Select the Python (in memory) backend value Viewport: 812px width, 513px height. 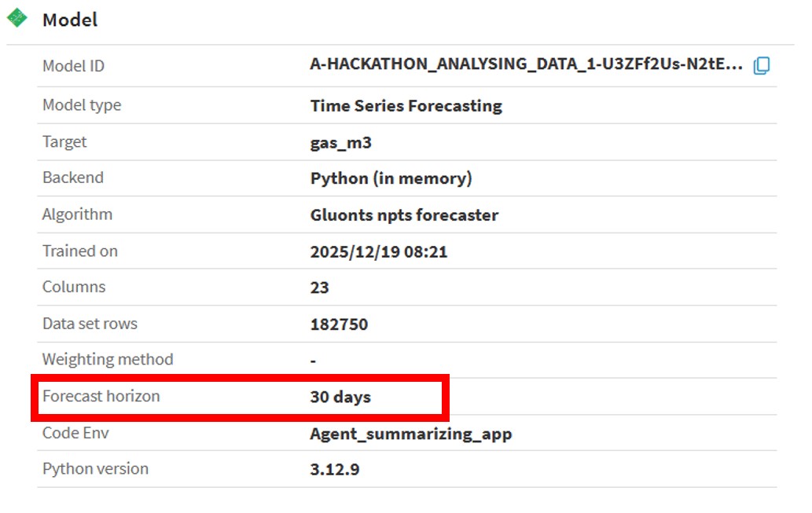391,178
